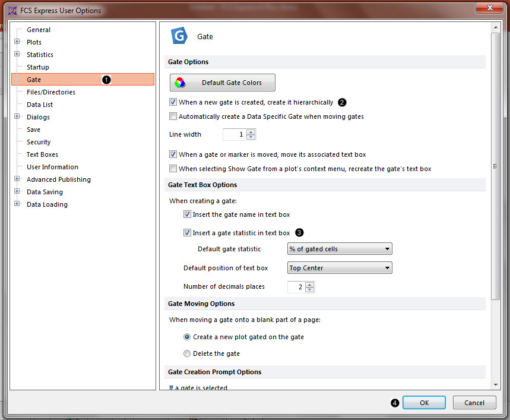Viewport: 510px width, 420px height.
Task: Enable automatic Data Specific Gate checkbox
Action: pos(173,116)
